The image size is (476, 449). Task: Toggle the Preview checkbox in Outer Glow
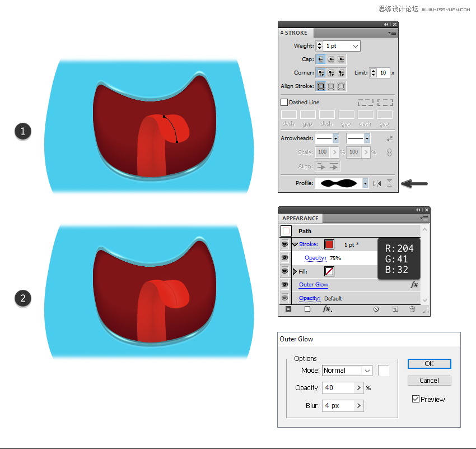click(x=416, y=399)
